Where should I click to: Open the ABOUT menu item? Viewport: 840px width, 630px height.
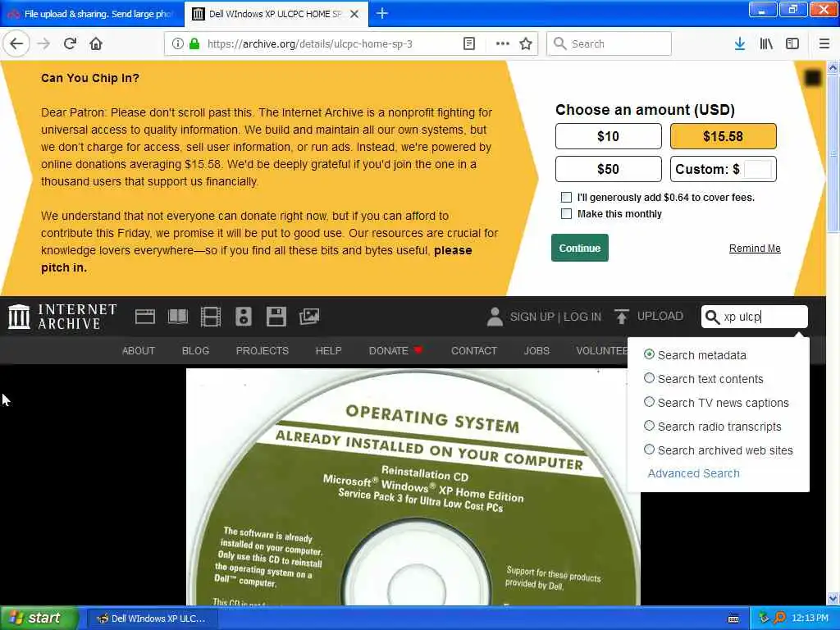(x=138, y=350)
